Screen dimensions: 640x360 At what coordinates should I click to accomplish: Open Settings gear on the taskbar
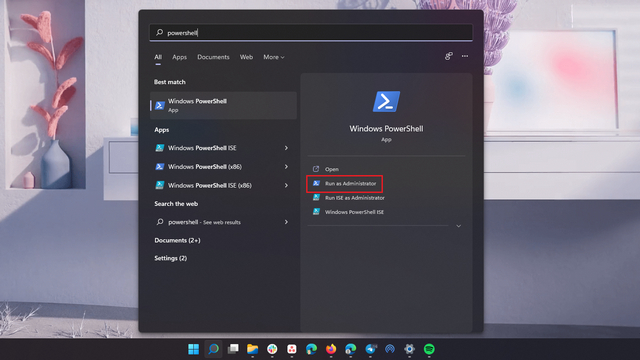(409, 349)
